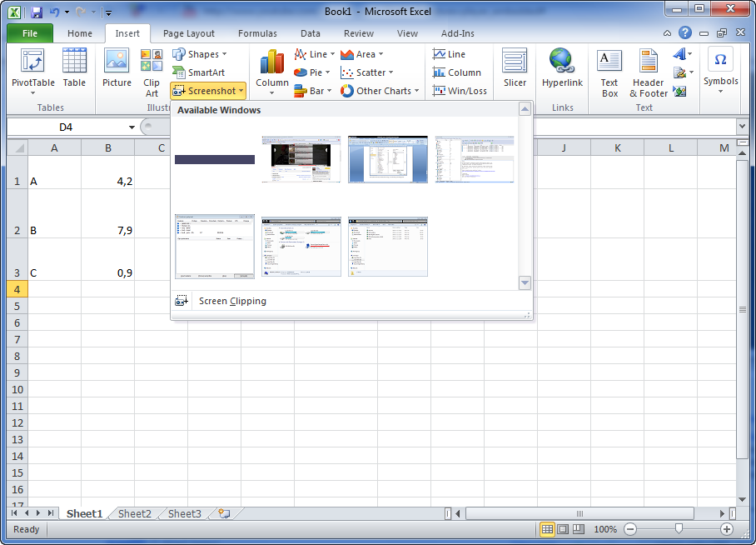Open the Symbols dropdown

point(720,72)
